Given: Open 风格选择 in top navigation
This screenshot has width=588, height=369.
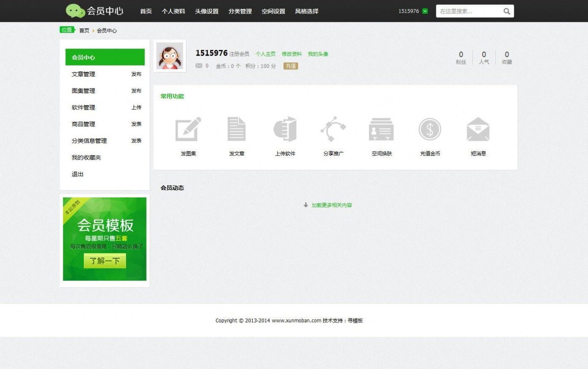Looking at the screenshot, I should (307, 11).
